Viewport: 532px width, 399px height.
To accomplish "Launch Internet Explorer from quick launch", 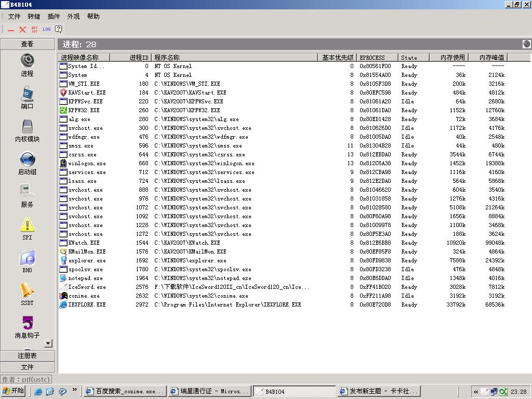I will click(38, 392).
